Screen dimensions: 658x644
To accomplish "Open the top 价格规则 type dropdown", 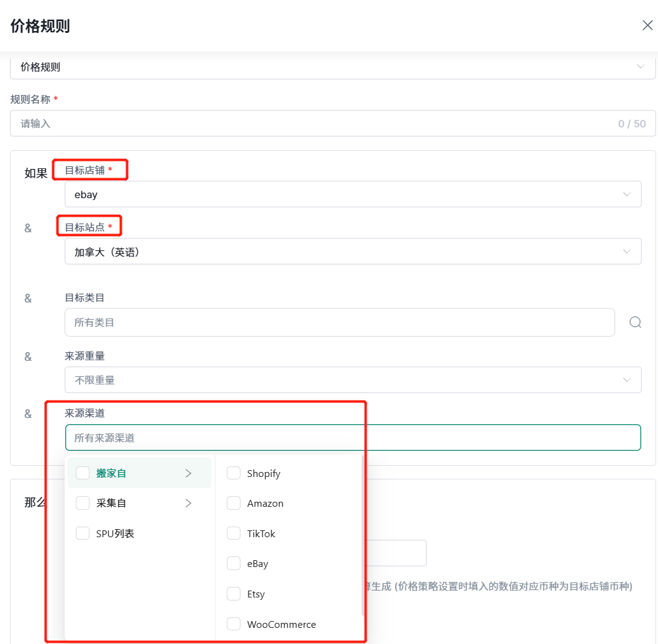I will pyautogui.click(x=332, y=67).
